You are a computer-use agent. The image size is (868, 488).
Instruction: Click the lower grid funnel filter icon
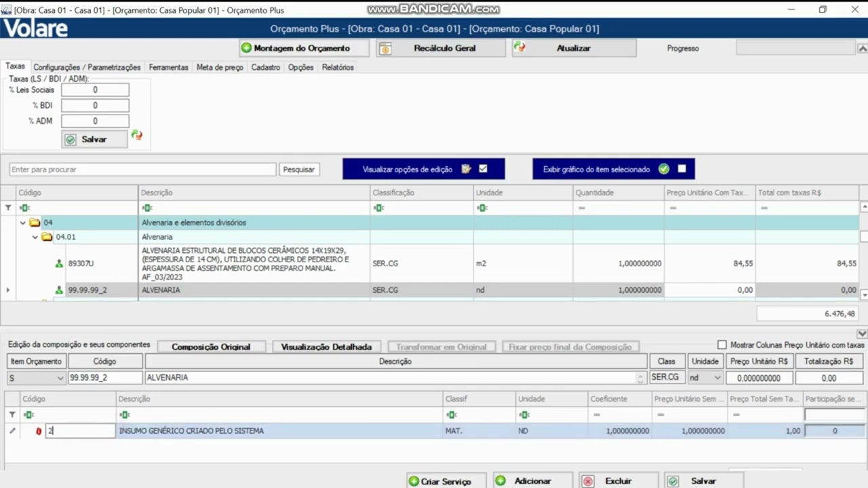(12, 415)
